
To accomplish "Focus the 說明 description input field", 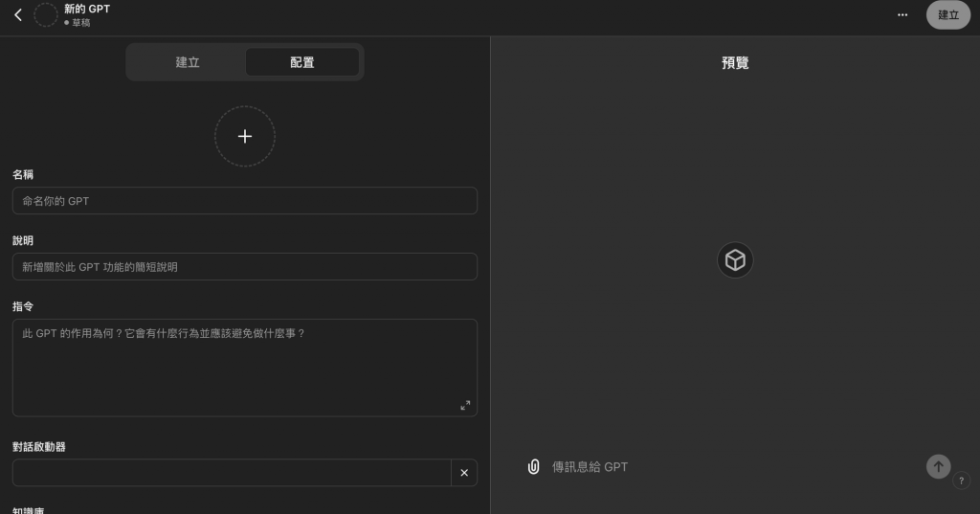I will click(245, 267).
